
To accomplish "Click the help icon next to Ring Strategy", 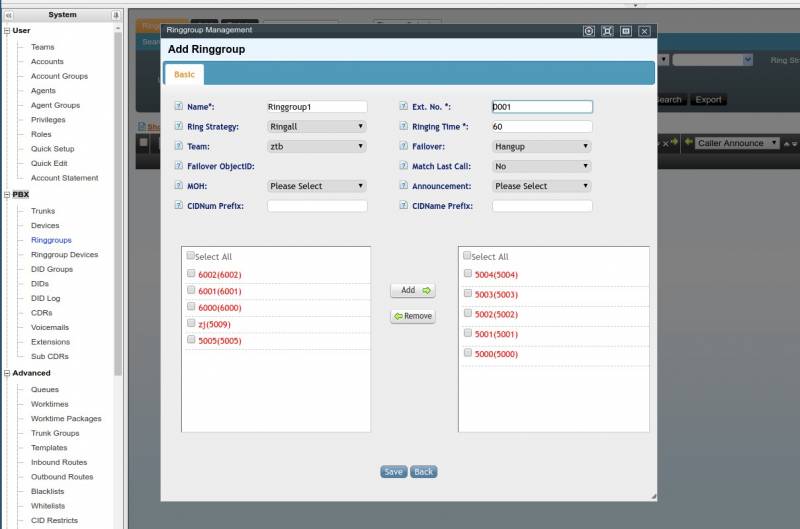I will click(179, 127).
